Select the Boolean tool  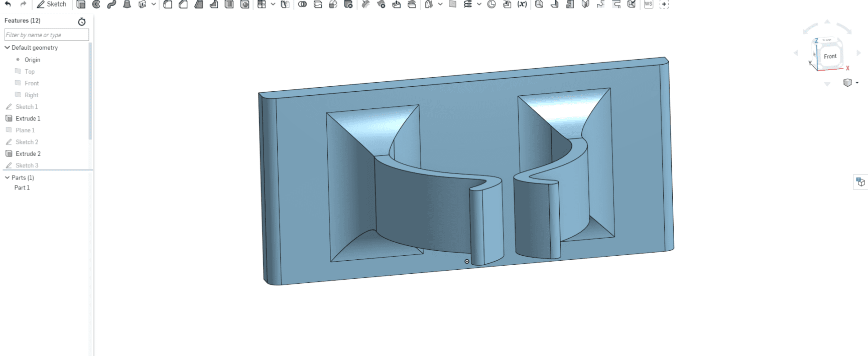tap(302, 4)
